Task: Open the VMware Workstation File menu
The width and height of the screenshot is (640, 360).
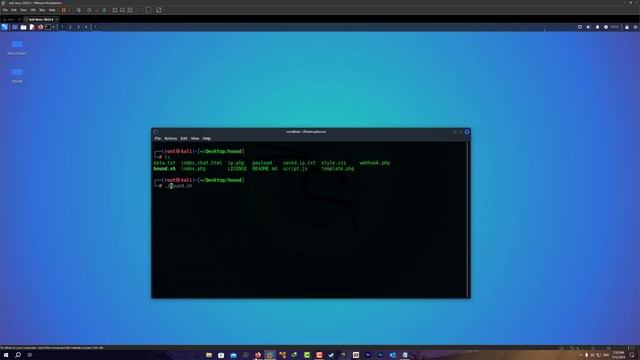Action: click(x=5, y=10)
